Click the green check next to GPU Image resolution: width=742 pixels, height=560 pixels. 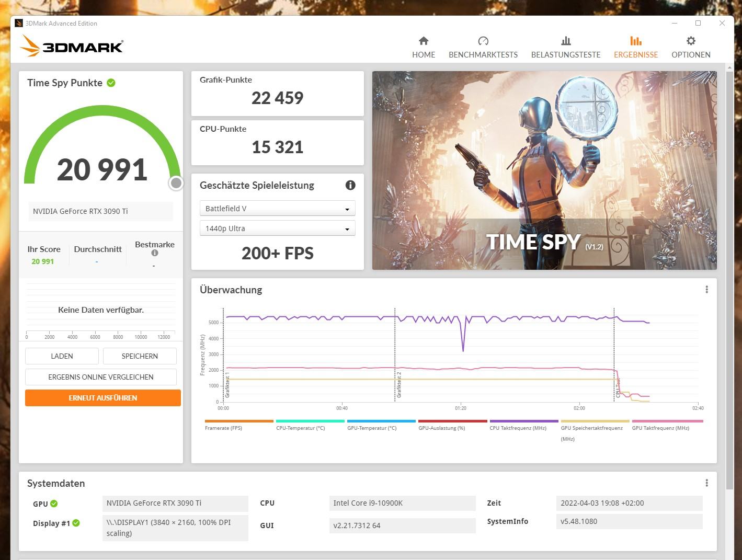click(x=54, y=504)
